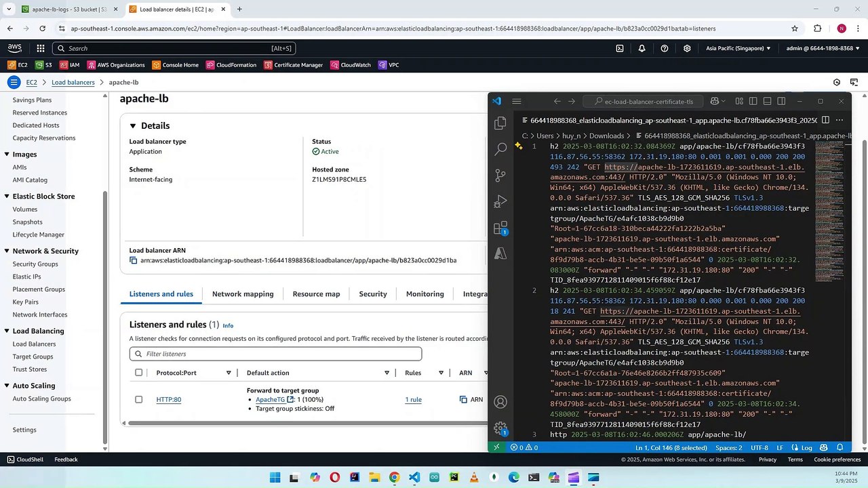Open VS Code Search view in activity bar
The image size is (868, 488).
point(500,149)
